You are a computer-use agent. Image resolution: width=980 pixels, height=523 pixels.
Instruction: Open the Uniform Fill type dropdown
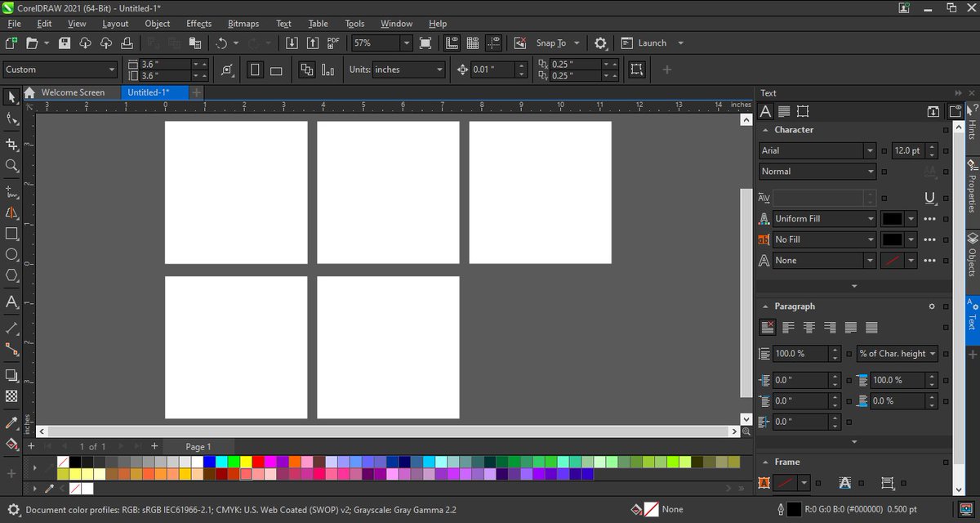(x=871, y=219)
